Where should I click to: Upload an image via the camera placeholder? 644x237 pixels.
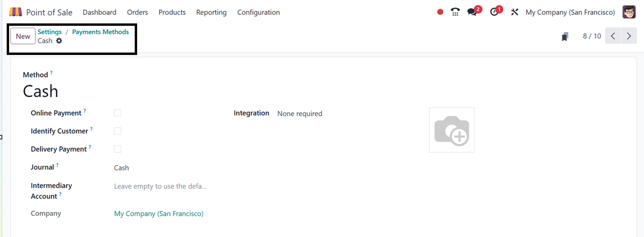point(451,130)
